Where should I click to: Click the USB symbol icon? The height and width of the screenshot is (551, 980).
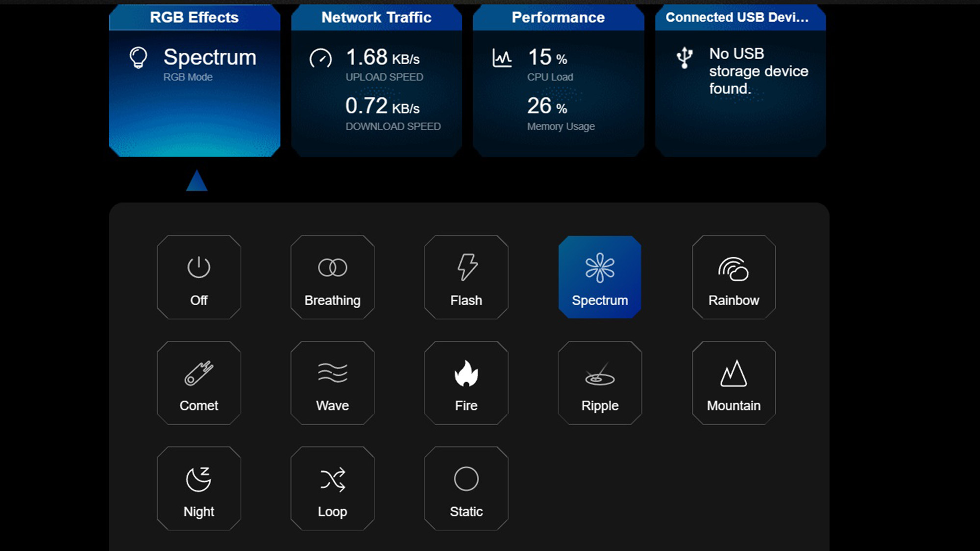(685, 58)
